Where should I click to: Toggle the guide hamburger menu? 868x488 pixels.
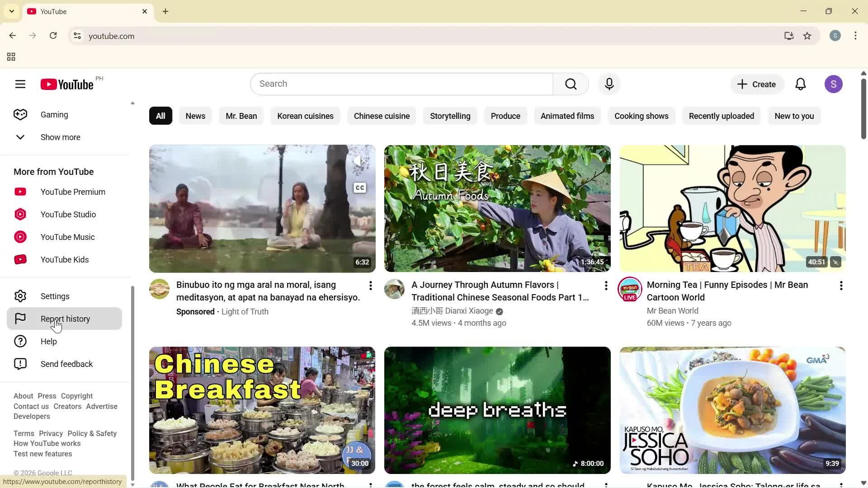pyautogui.click(x=20, y=84)
